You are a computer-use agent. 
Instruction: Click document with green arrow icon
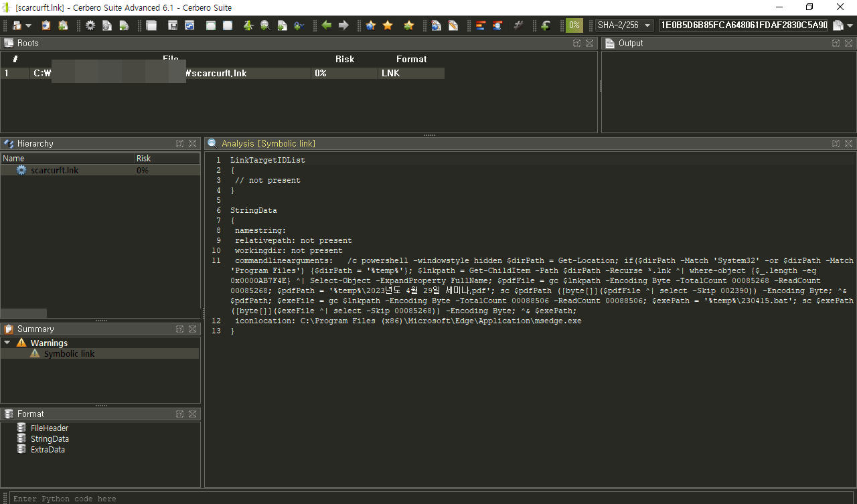(x=124, y=25)
